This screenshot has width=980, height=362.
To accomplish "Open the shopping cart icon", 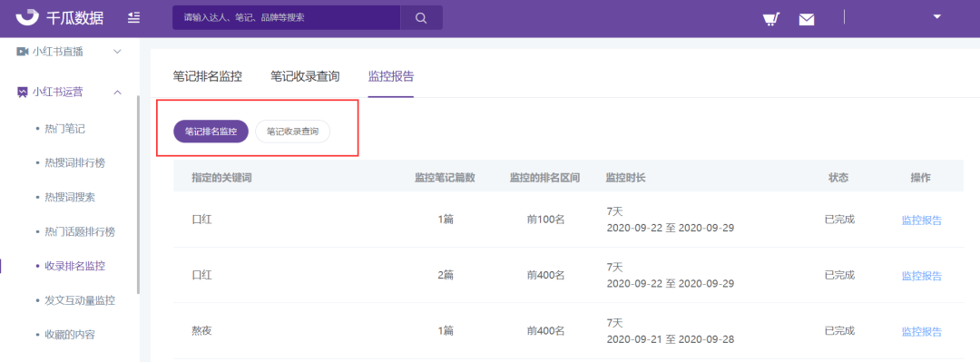I will point(770,19).
